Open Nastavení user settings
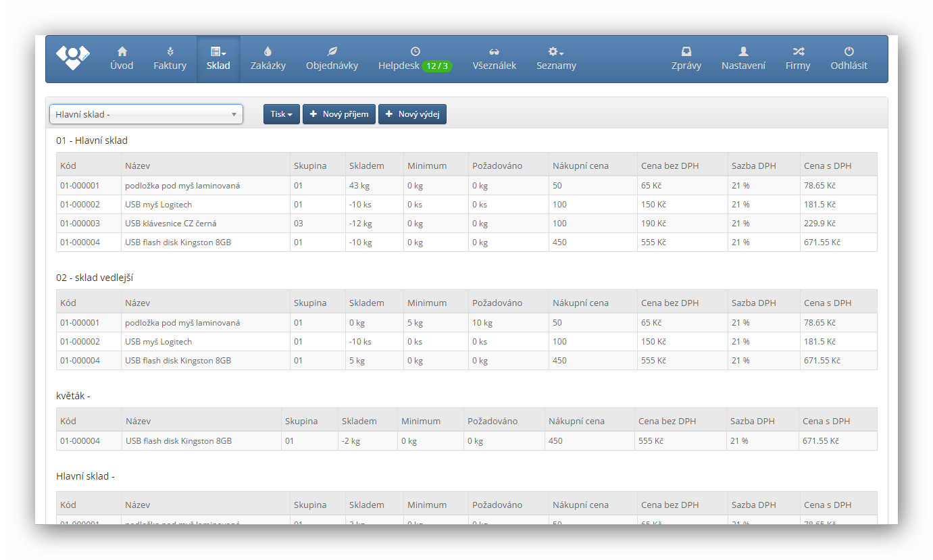Image resolution: width=933 pixels, height=560 pixels. pyautogui.click(x=743, y=59)
